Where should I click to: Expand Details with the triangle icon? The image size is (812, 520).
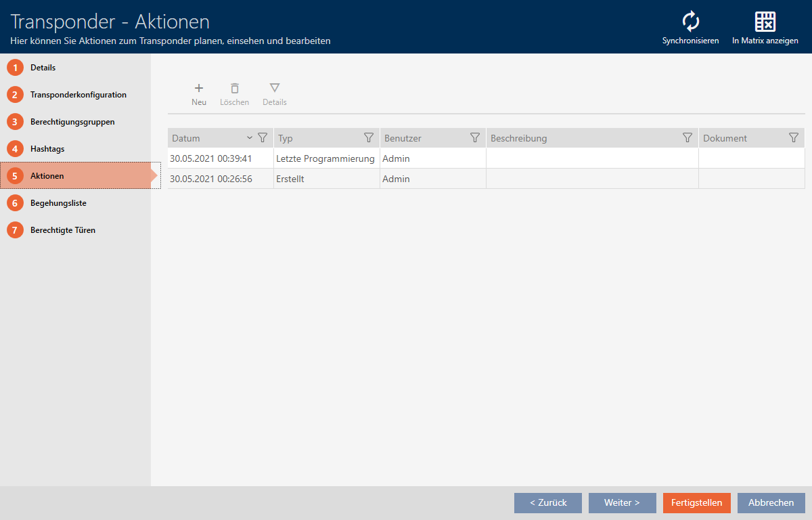tap(274, 88)
